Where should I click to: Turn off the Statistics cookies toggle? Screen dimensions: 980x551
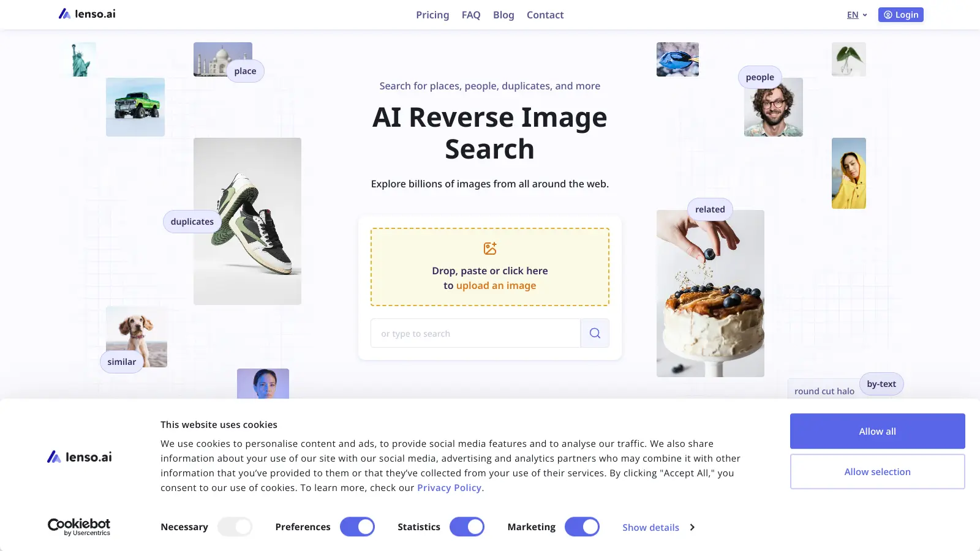[467, 526]
